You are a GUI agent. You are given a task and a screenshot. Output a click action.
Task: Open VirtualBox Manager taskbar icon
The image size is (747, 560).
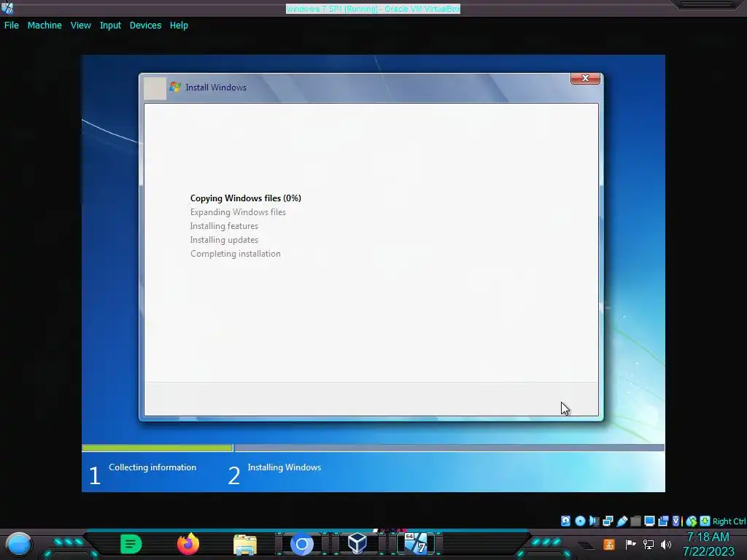click(357, 543)
